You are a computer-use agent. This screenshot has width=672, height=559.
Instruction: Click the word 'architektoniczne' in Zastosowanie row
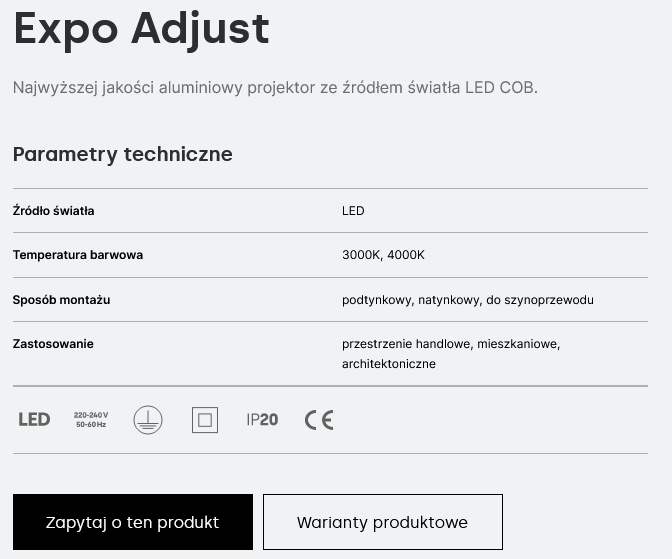coord(389,364)
